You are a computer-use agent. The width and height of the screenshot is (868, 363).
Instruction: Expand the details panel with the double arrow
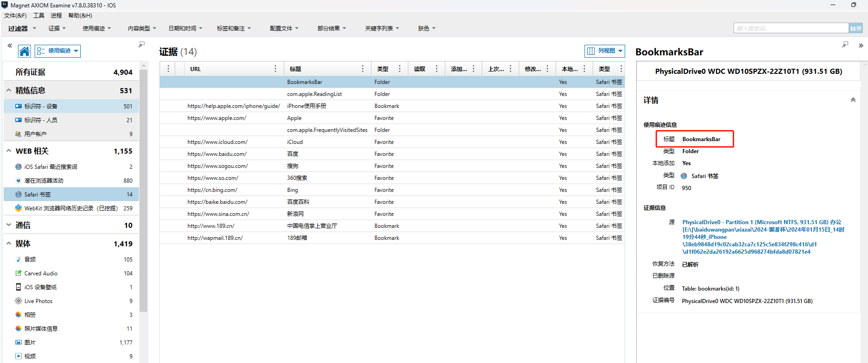click(861, 45)
